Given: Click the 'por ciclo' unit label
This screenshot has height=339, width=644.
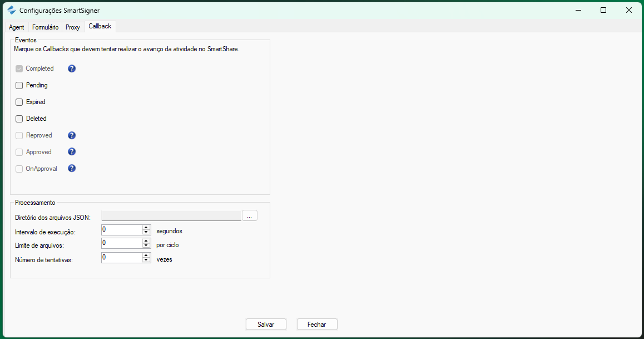Looking at the screenshot, I should [x=167, y=245].
